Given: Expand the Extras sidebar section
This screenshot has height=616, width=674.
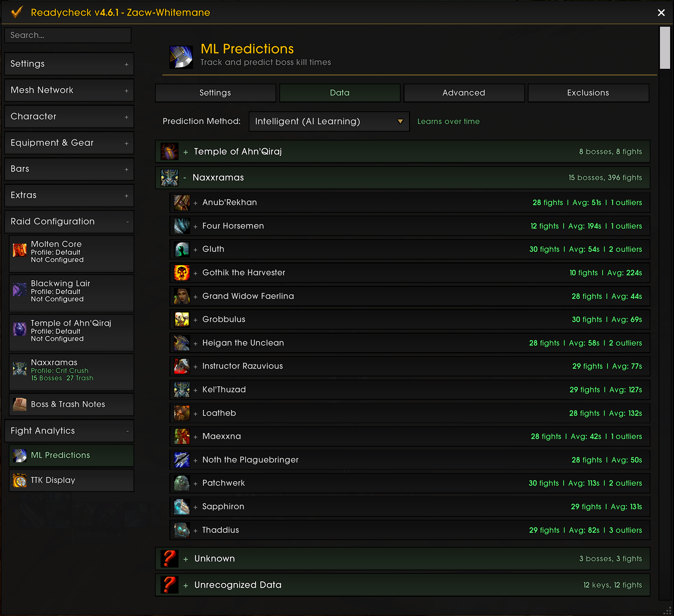Looking at the screenshot, I should [x=69, y=195].
